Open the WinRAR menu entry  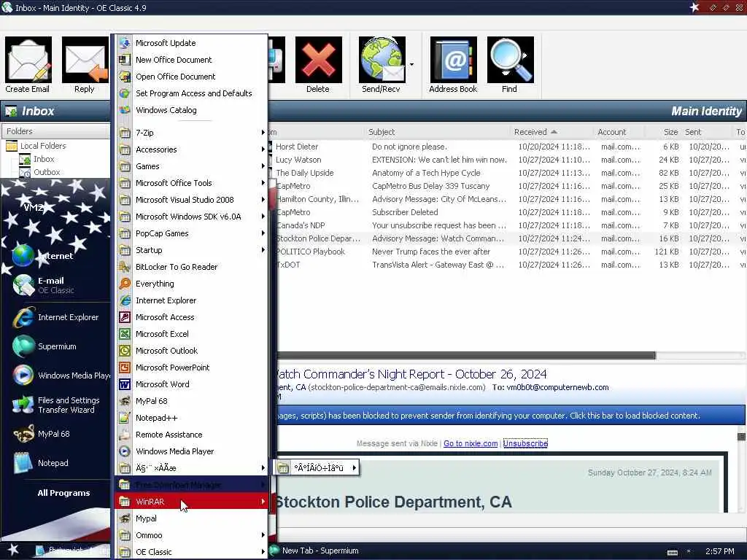click(192, 502)
